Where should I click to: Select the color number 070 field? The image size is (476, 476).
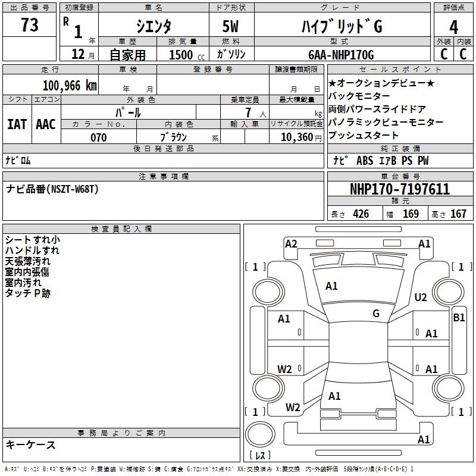click(x=99, y=137)
